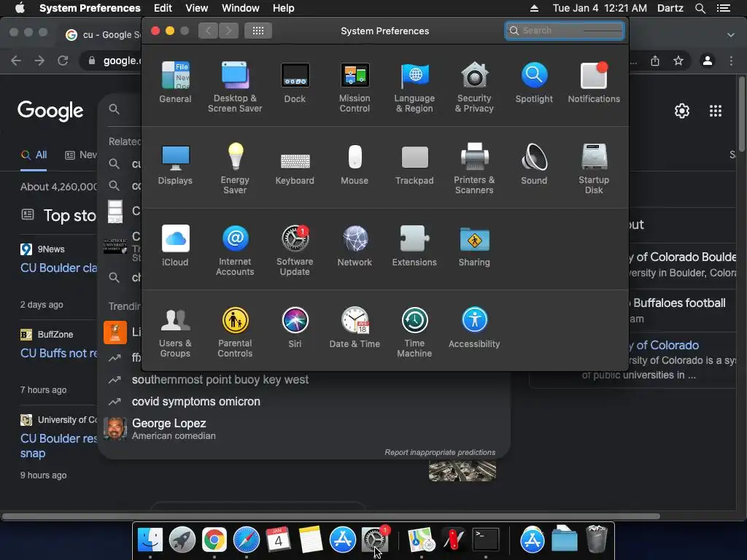Open Siri preferences

(x=295, y=327)
